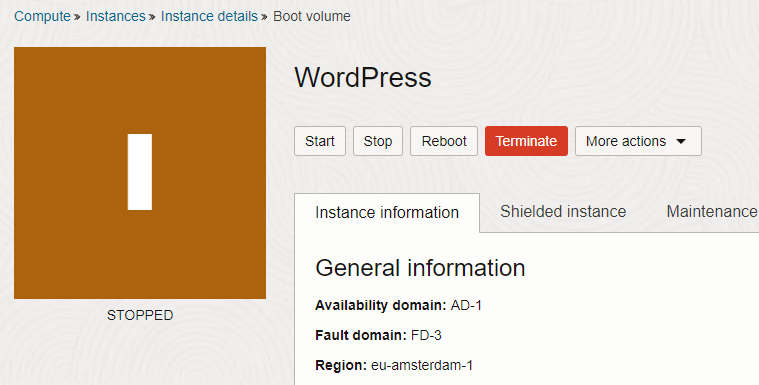Click the WordPress instance title

click(x=363, y=77)
